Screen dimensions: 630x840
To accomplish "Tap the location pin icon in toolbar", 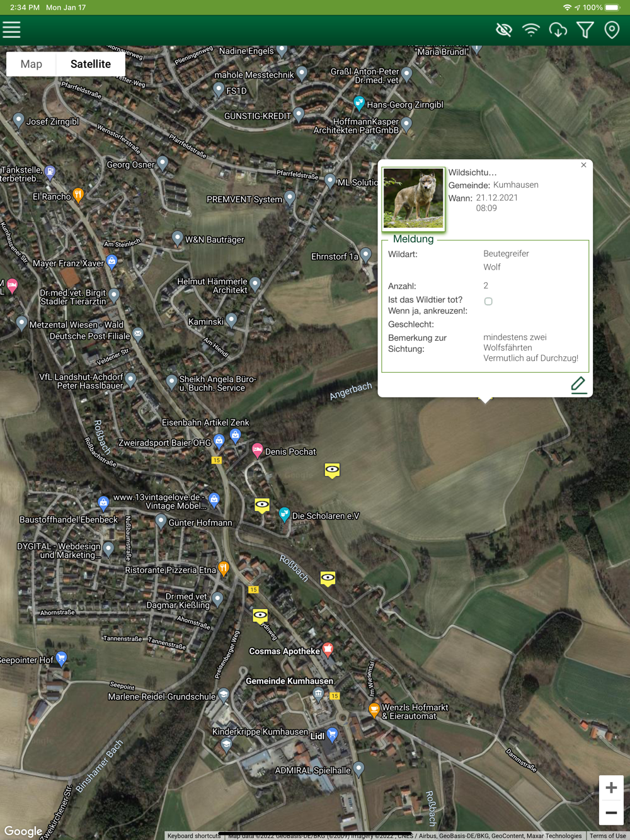I will (x=612, y=30).
